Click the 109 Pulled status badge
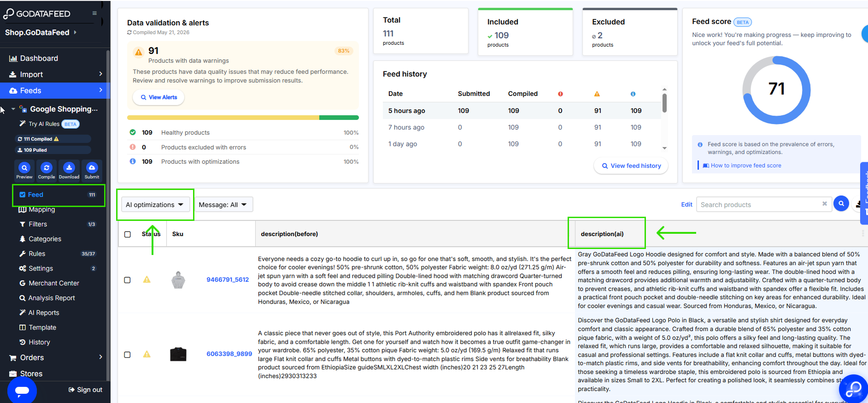The height and width of the screenshot is (403, 868). click(53, 150)
